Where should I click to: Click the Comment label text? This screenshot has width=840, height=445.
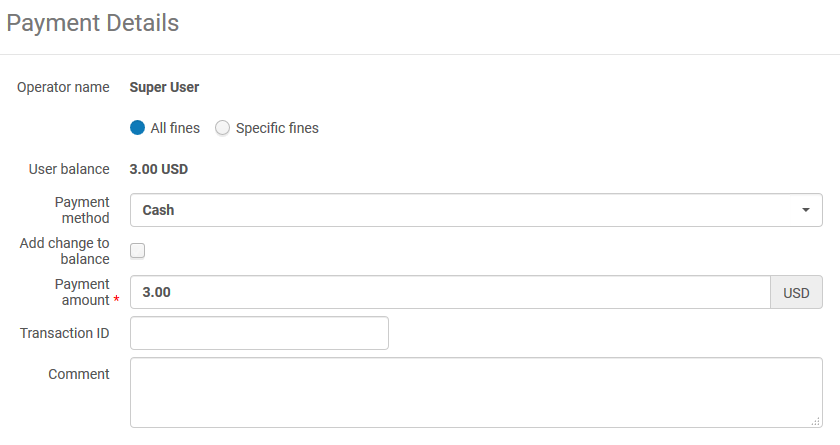click(79, 374)
